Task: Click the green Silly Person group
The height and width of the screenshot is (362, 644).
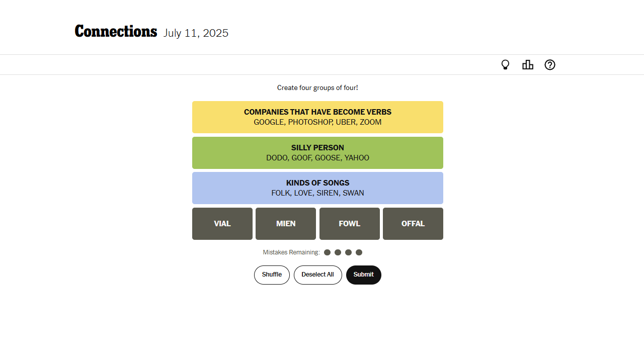Action: tap(317, 153)
